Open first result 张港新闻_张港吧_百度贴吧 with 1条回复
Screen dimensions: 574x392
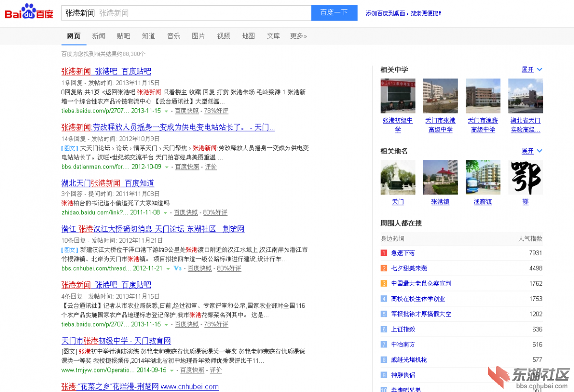coord(106,71)
